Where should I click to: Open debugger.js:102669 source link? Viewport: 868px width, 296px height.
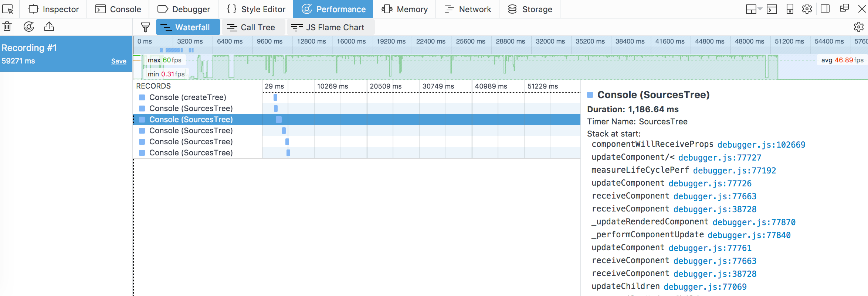click(x=761, y=145)
